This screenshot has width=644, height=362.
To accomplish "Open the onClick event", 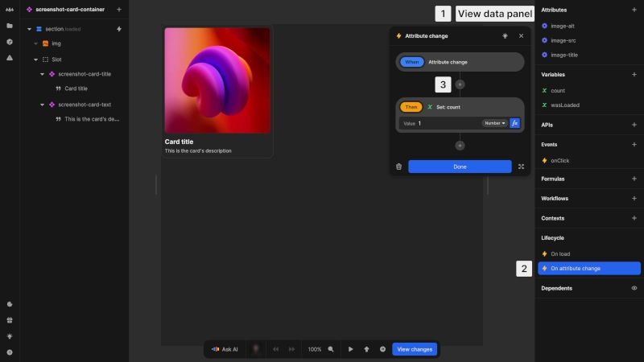I will [x=589, y=160].
